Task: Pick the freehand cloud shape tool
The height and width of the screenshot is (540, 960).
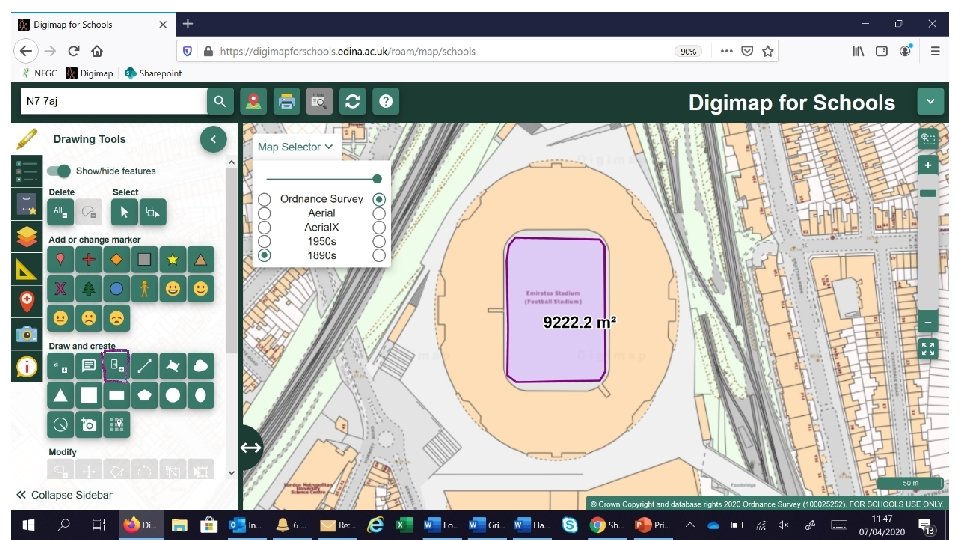Action: (201, 366)
